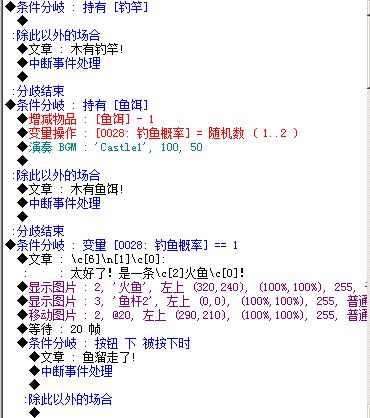Select the 增减物品 : [鱼饵] - 1 command
The height and width of the screenshot is (418, 370).
pos(86,119)
